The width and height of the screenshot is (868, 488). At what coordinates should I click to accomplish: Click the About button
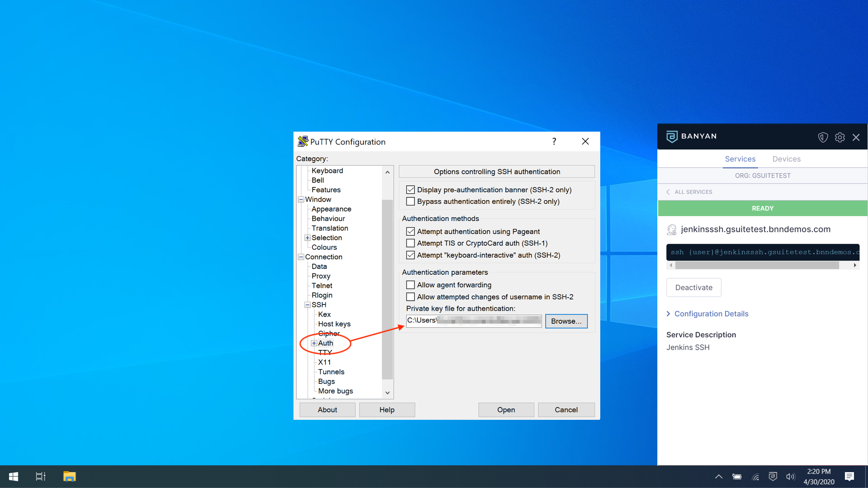pyautogui.click(x=327, y=410)
